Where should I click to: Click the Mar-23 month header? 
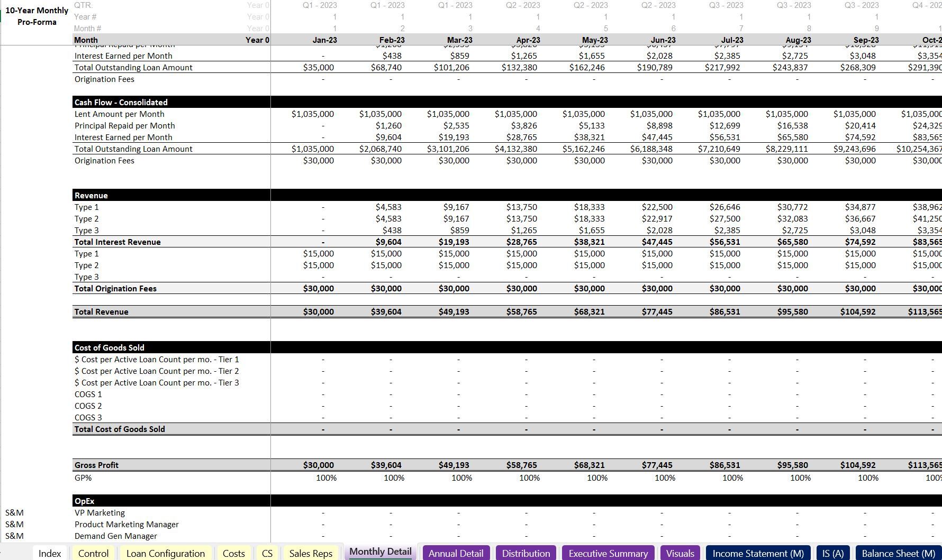tap(460, 40)
